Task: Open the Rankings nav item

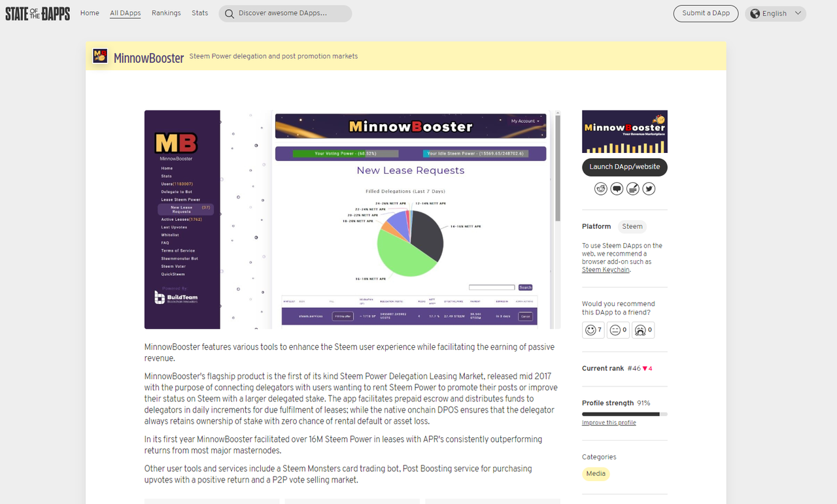Action: coord(166,13)
